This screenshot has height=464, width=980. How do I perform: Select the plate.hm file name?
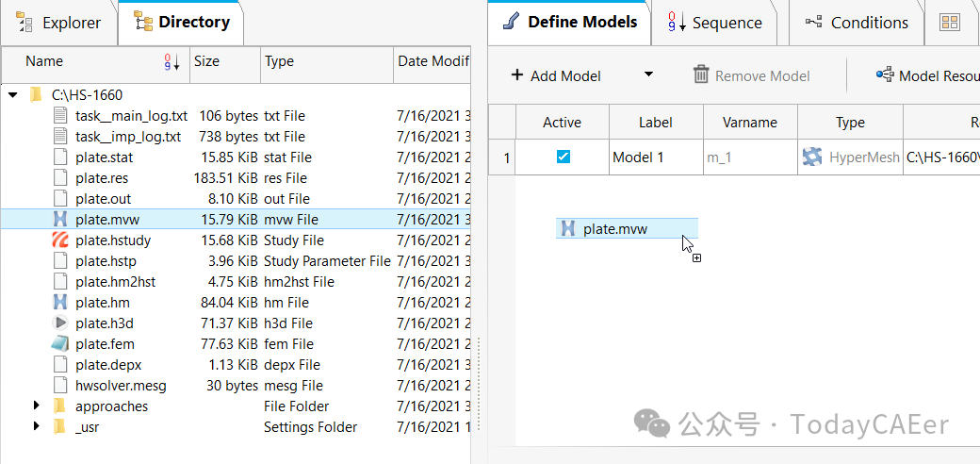(x=103, y=302)
